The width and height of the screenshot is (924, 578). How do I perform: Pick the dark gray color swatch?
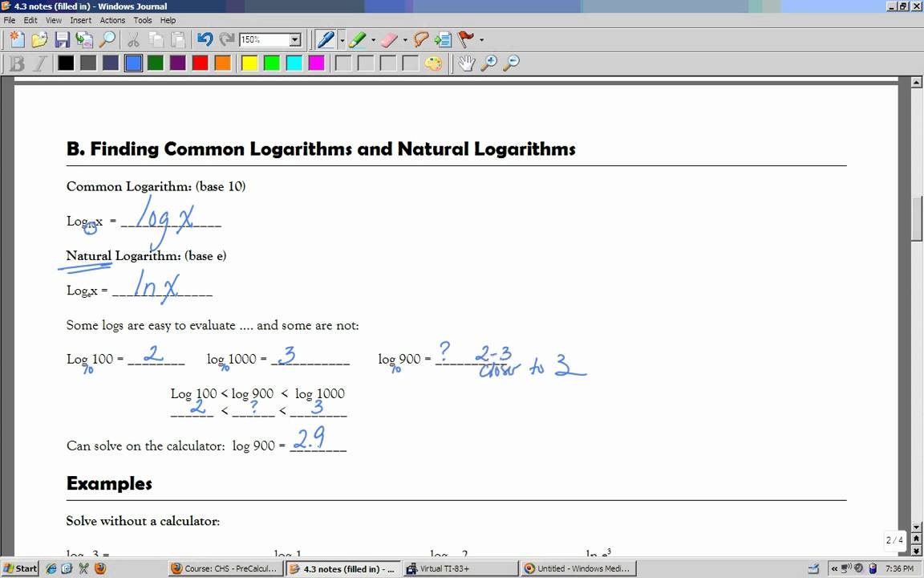coord(88,63)
